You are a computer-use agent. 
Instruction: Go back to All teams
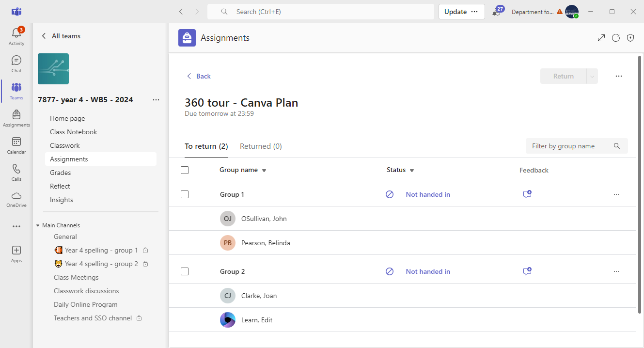(61, 36)
